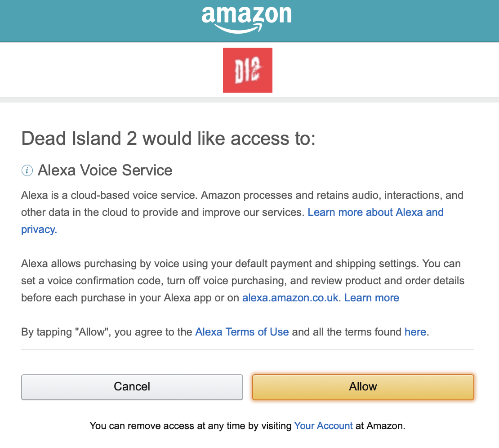This screenshot has width=499, height=448.
Task: Go to Your Account link
Action: [323, 426]
